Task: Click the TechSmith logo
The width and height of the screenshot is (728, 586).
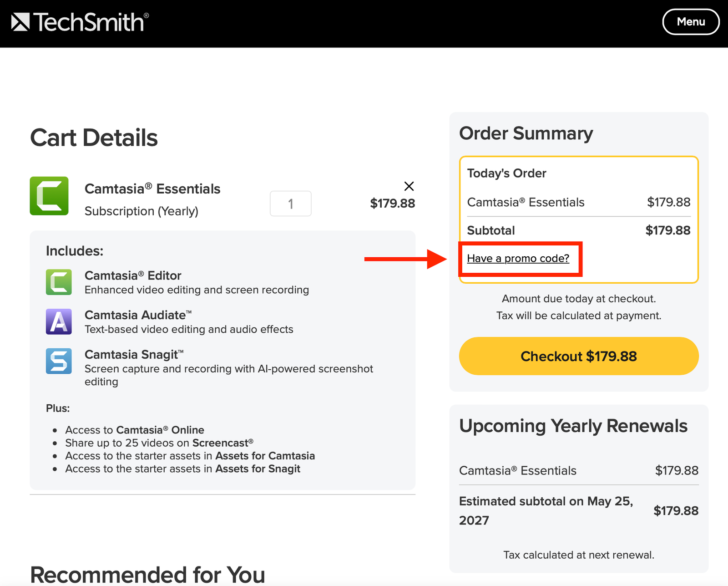Action: (80, 22)
